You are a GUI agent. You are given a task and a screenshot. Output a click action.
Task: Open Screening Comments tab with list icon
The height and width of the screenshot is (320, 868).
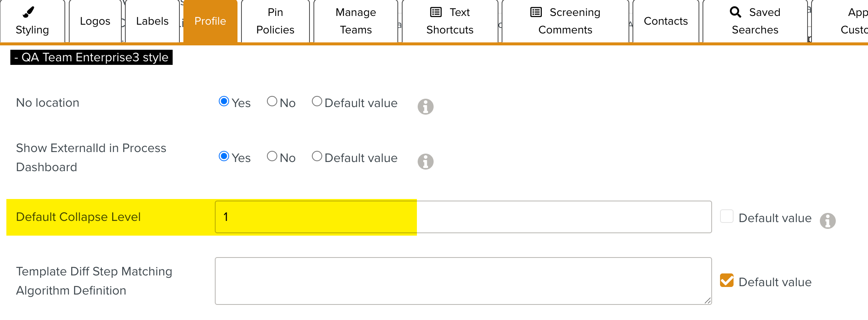[565, 21]
